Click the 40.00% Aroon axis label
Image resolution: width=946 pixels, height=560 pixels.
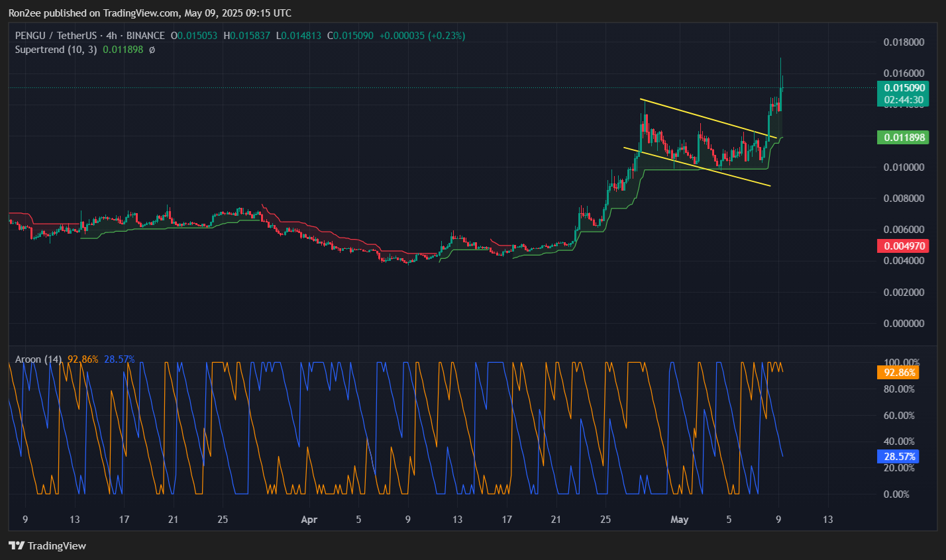click(899, 442)
